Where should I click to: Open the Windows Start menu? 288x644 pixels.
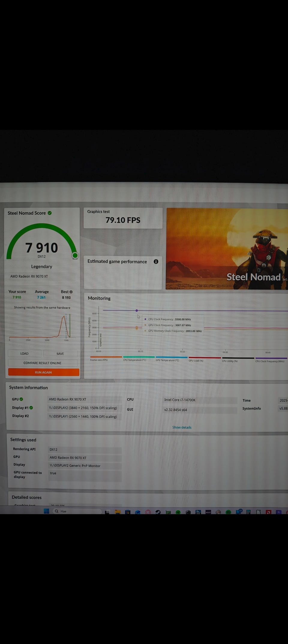[46, 511]
